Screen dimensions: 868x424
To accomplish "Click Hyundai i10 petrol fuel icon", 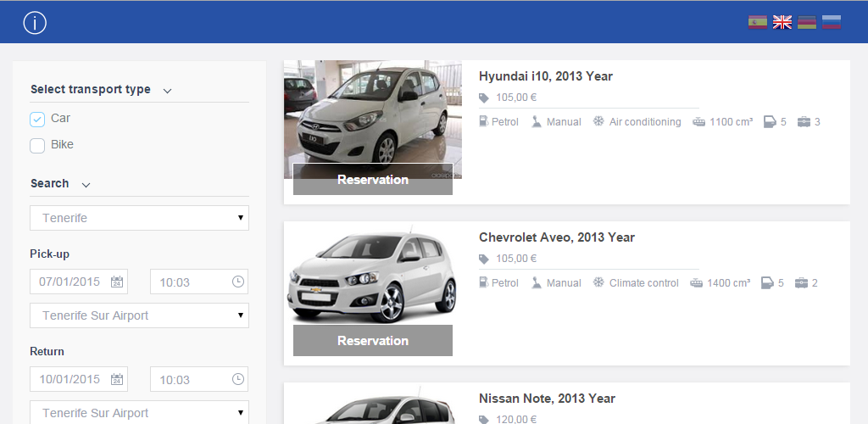I will 483,121.
